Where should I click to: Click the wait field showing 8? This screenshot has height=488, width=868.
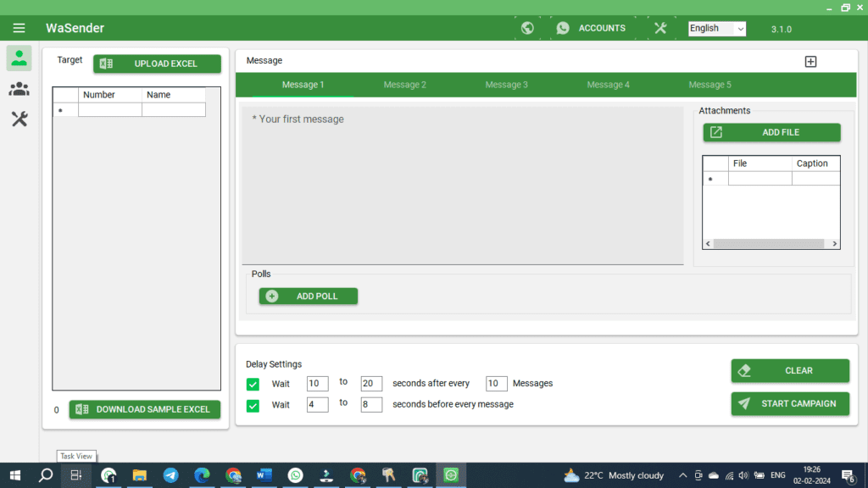pos(371,404)
